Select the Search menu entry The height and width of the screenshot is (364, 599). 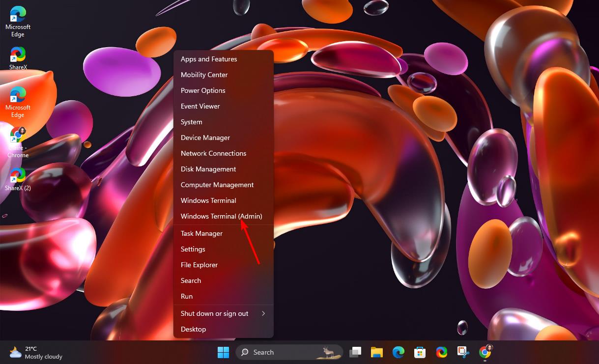(224, 280)
